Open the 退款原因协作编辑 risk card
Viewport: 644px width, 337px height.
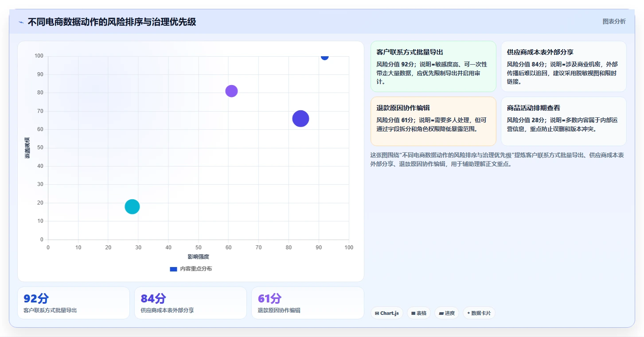coord(433,121)
